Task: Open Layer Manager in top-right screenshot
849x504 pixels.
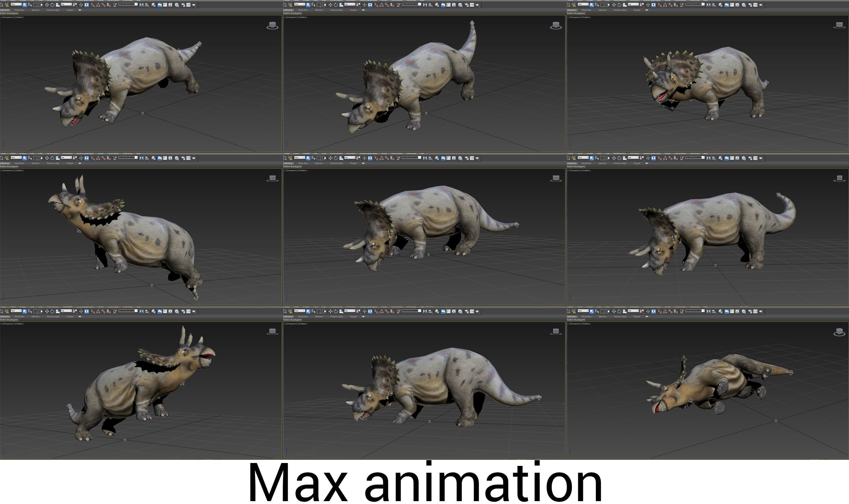Action: 720,5
